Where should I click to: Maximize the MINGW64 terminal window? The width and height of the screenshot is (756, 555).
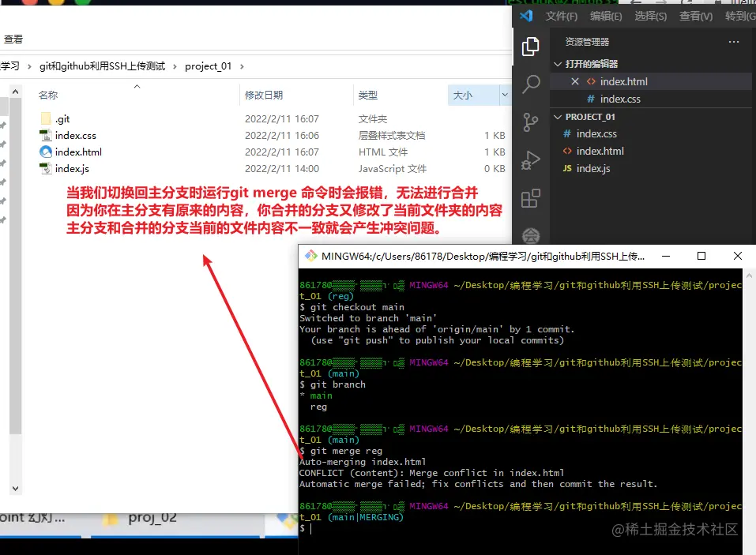[x=701, y=256]
